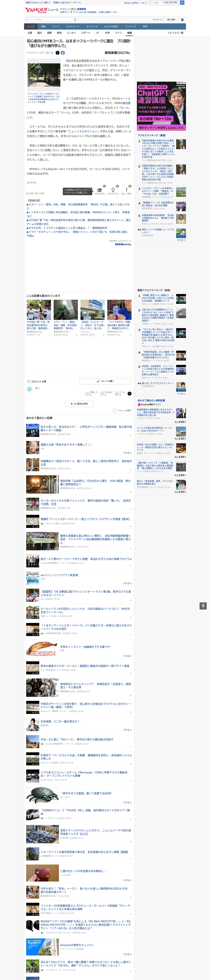Click the back-to-top arrow button
The width and height of the screenshot is (210, 980).
[203, 606]
